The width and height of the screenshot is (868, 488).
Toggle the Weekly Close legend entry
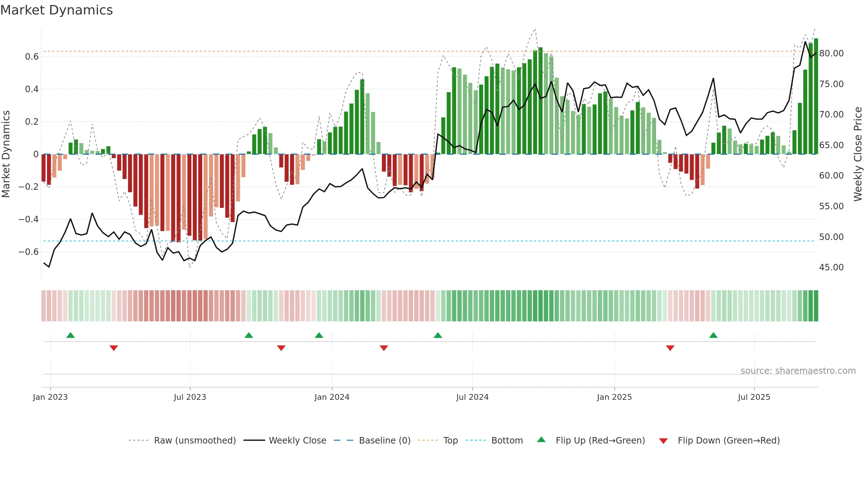tap(298, 440)
